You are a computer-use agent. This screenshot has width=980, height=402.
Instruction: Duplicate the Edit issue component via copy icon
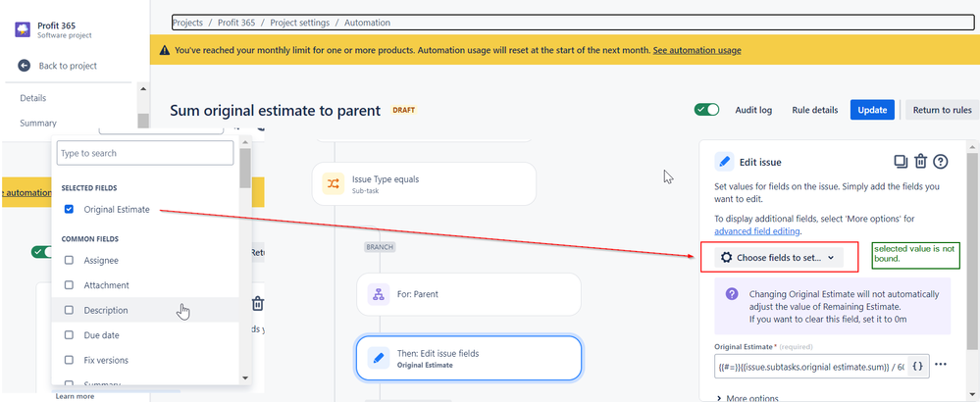pyautogui.click(x=900, y=162)
